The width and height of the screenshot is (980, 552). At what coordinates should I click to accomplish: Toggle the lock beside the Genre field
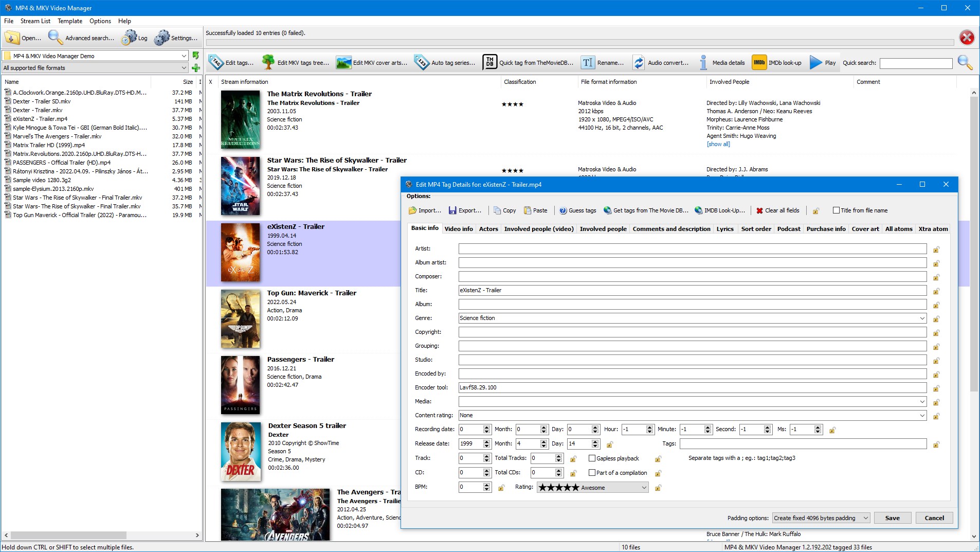click(936, 319)
